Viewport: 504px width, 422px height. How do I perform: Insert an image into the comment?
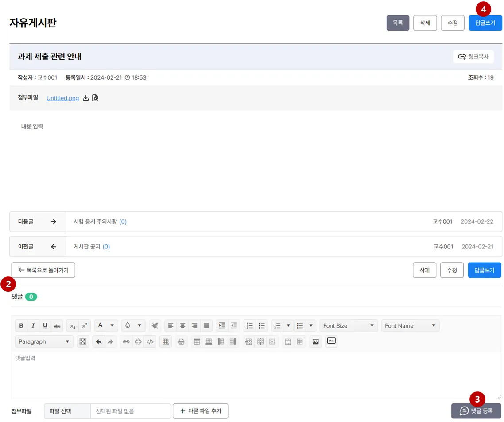pyautogui.click(x=316, y=341)
